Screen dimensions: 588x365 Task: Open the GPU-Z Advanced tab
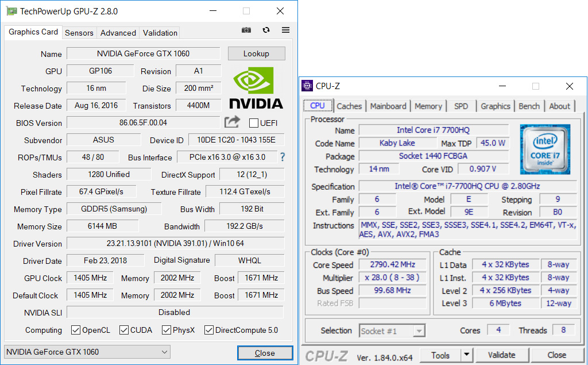[x=118, y=33]
